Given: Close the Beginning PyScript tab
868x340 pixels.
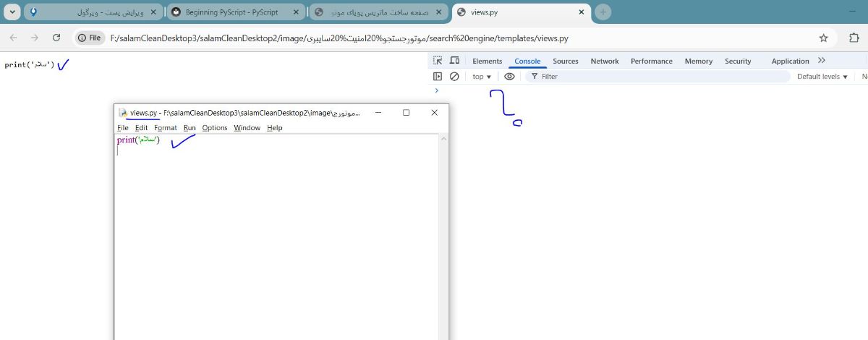Looking at the screenshot, I should click(x=296, y=12).
